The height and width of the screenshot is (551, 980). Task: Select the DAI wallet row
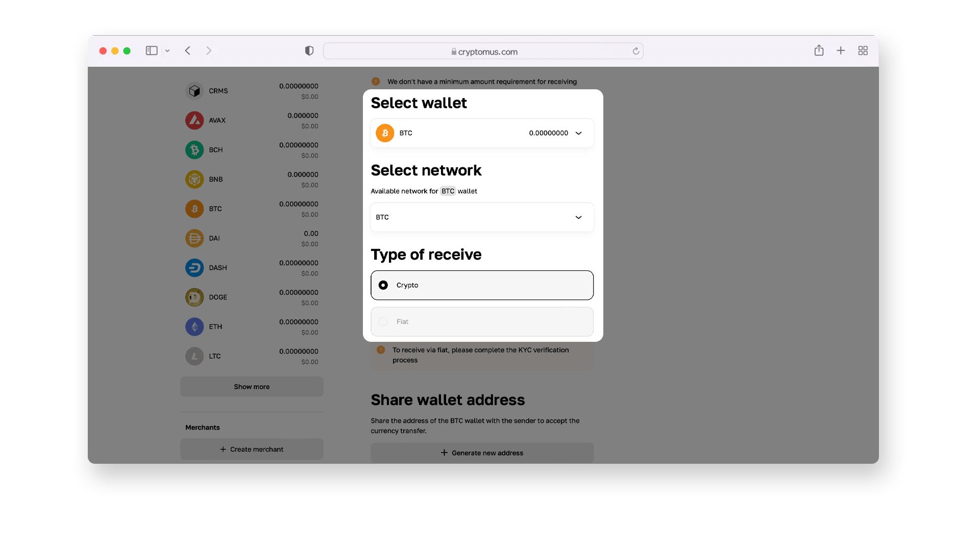pos(252,239)
